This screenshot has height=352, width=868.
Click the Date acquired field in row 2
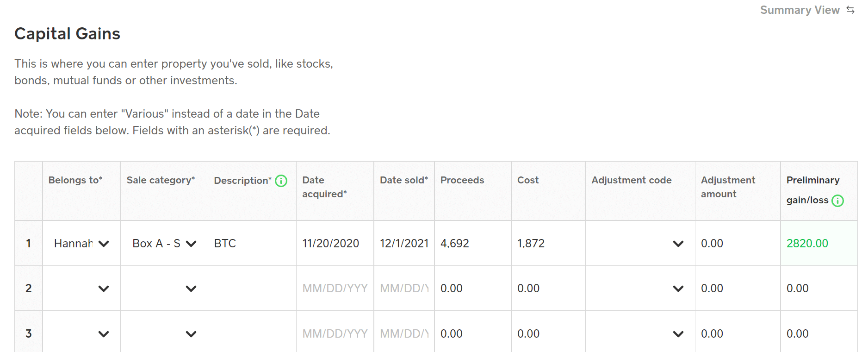pos(335,288)
